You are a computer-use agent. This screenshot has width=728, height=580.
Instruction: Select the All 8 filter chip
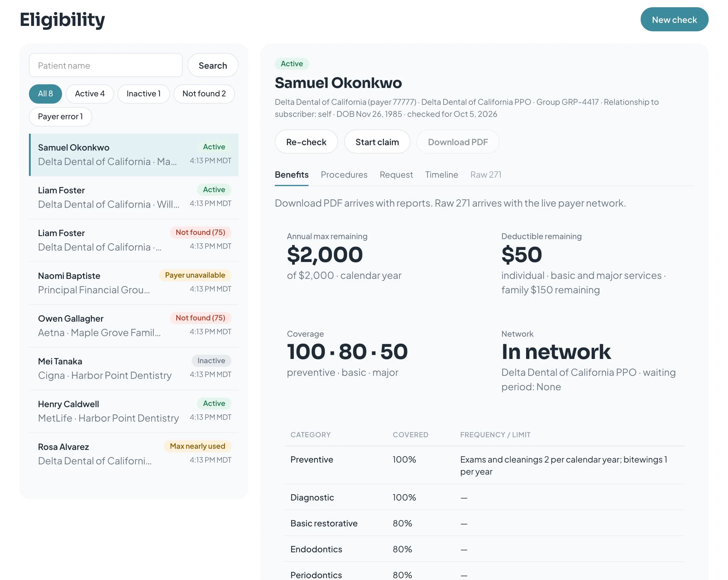click(x=45, y=93)
